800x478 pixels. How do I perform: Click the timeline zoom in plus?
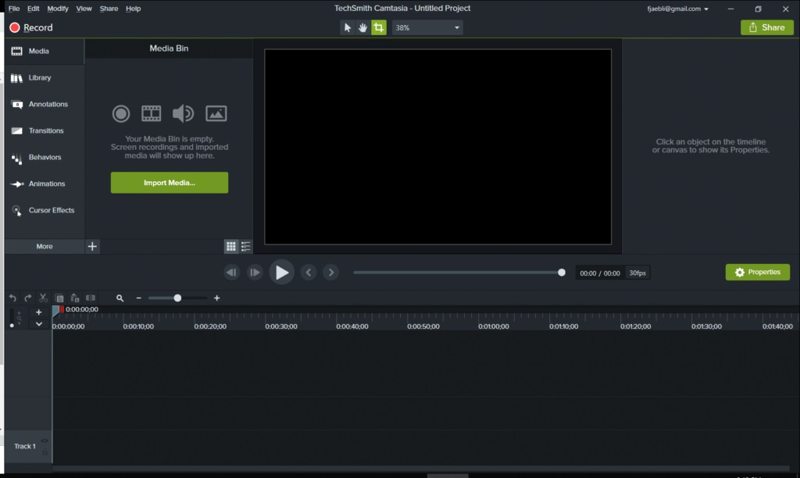(x=217, y=298)
